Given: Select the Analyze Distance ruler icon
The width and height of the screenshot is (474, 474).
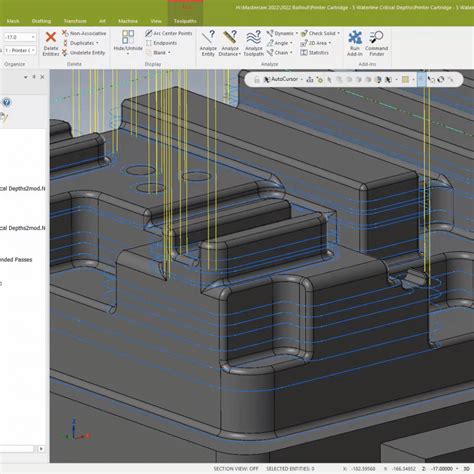Looking at the screenshot, I should [230, 37].
